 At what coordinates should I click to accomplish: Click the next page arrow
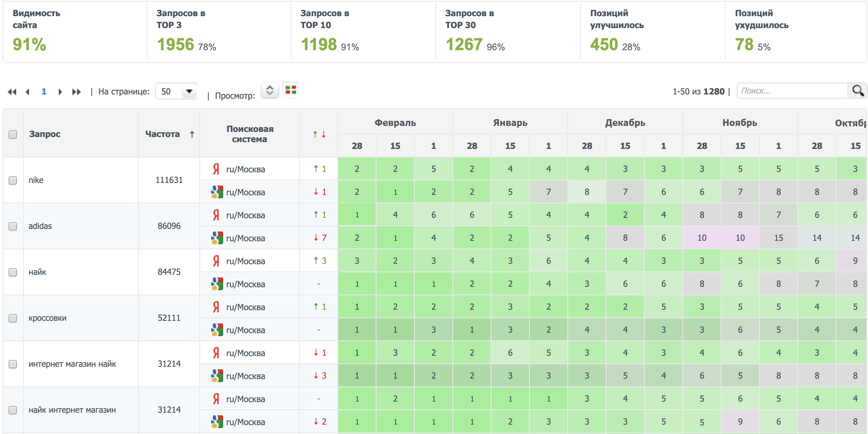click(60, 91)
